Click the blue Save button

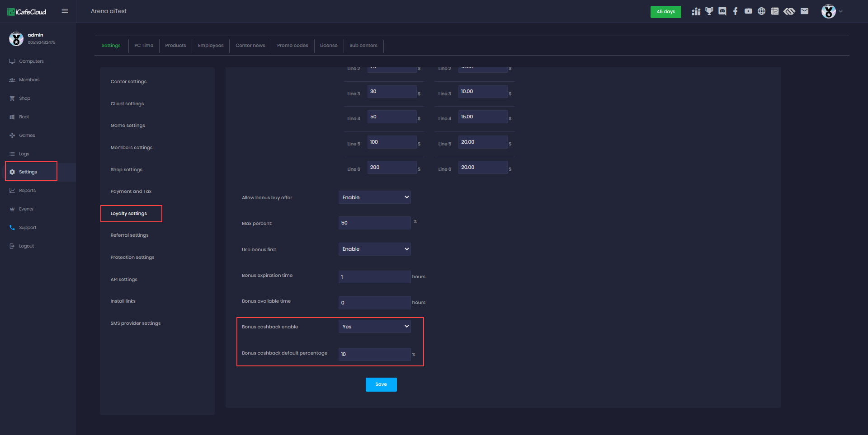coord(381,384)
